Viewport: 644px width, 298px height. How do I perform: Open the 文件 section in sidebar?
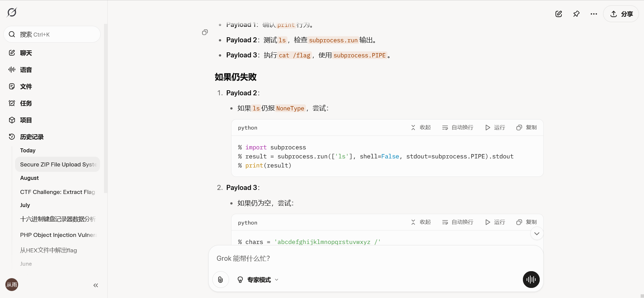26,87
